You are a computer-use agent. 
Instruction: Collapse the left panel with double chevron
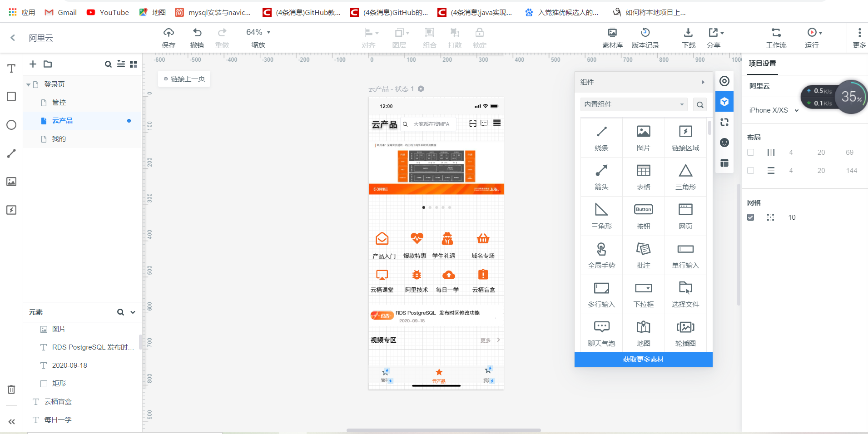click(x=11, y=422)
